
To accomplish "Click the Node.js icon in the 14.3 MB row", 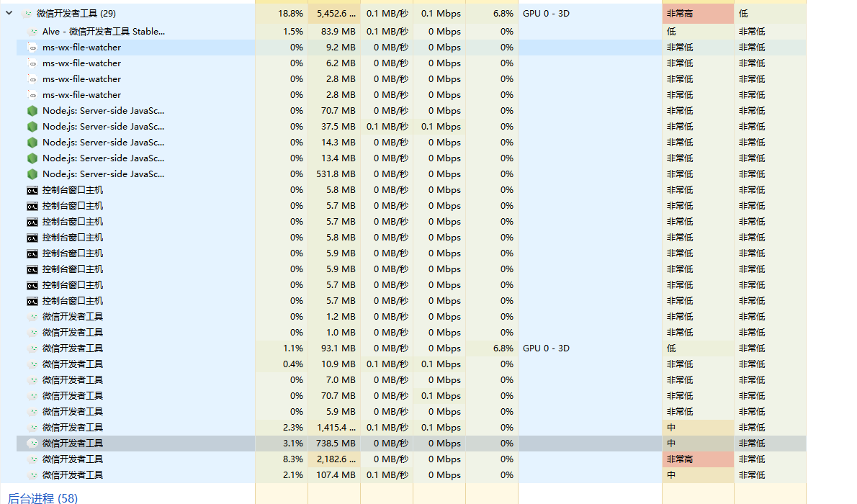I will pos(33,143).
